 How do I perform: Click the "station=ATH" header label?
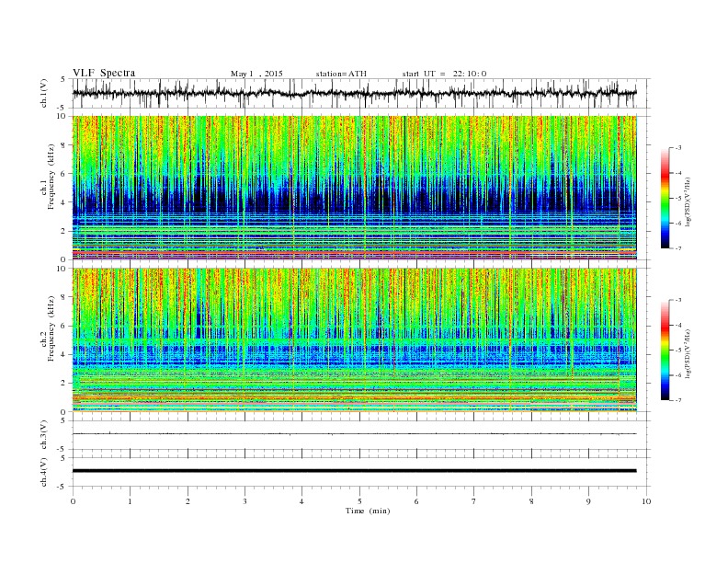click(x=341, y=74)
